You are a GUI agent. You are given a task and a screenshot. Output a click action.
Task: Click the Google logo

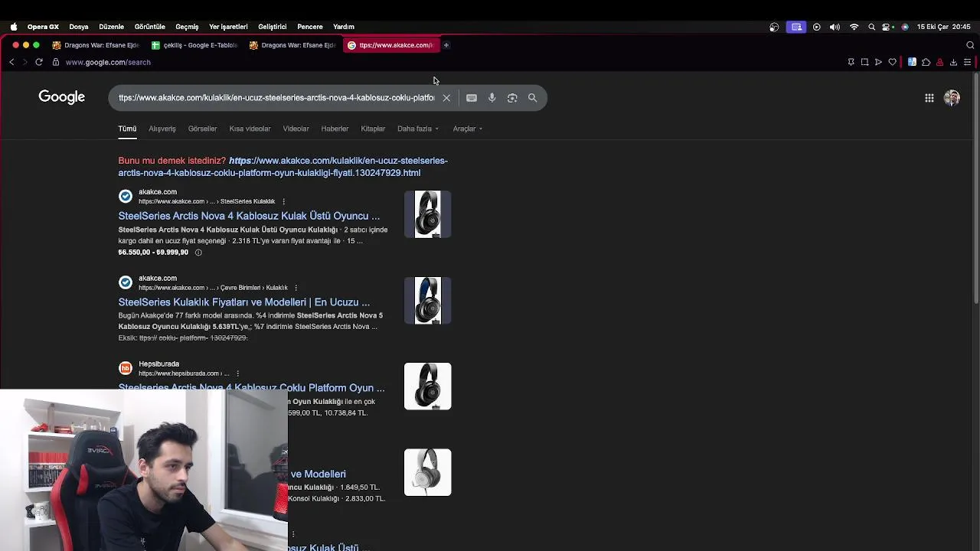pos(62,97)
